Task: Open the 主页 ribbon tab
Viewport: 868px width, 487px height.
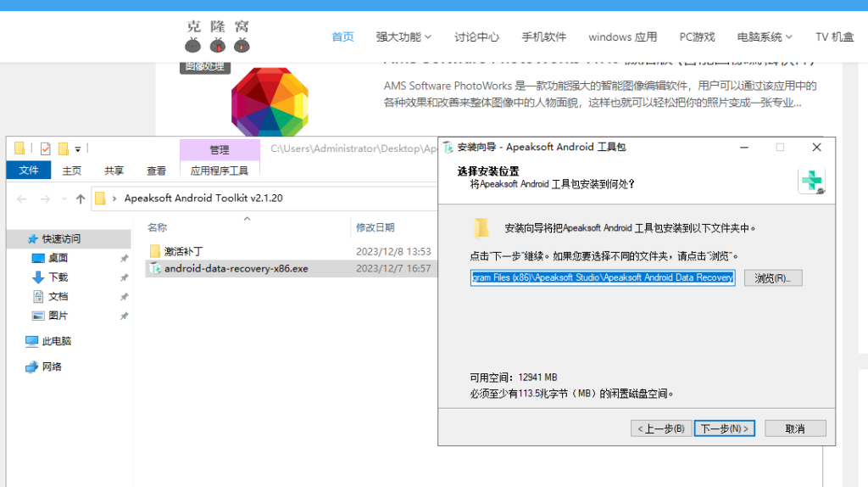Action: tap(71, 171)
